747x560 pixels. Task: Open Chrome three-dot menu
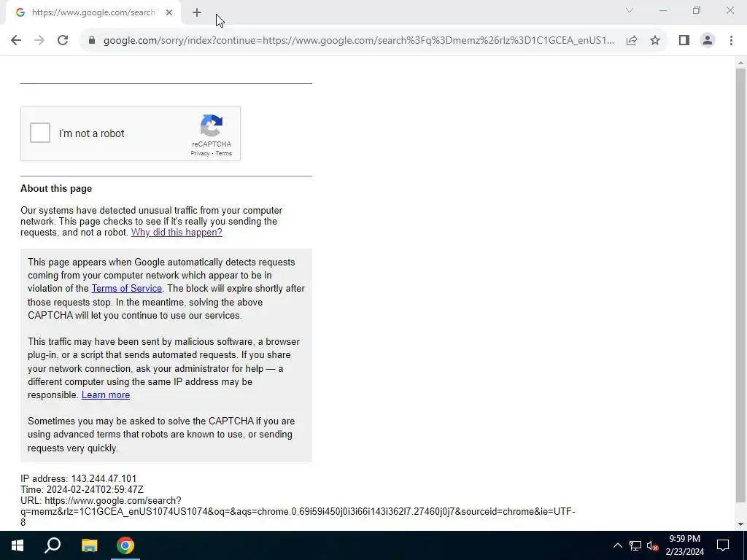731,40
